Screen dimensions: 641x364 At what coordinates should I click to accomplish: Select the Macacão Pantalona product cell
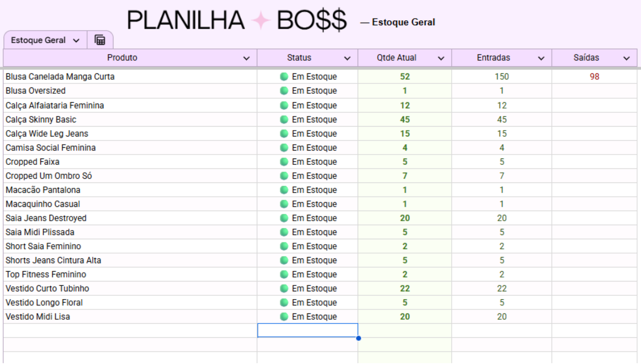click(43, 190)
